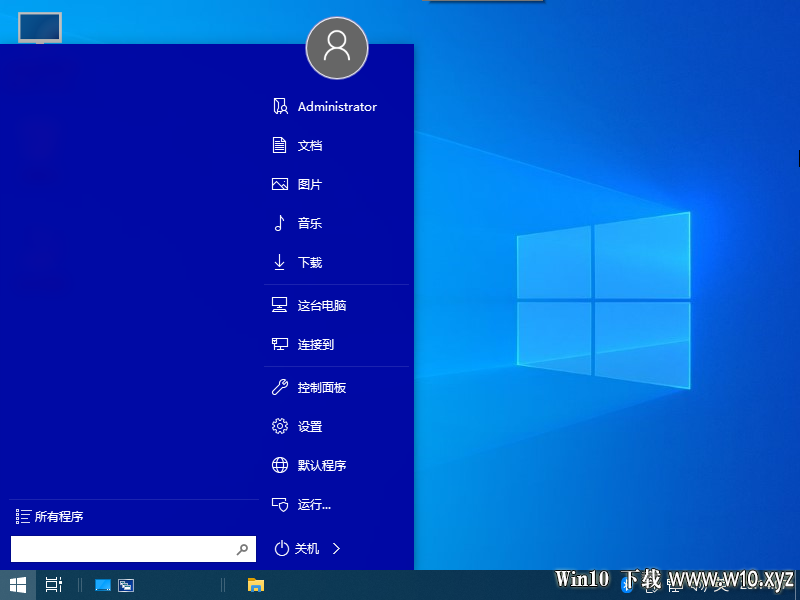Select 连接到 connect-to entry
Viewport: 800px width, 600px height.
337,344
